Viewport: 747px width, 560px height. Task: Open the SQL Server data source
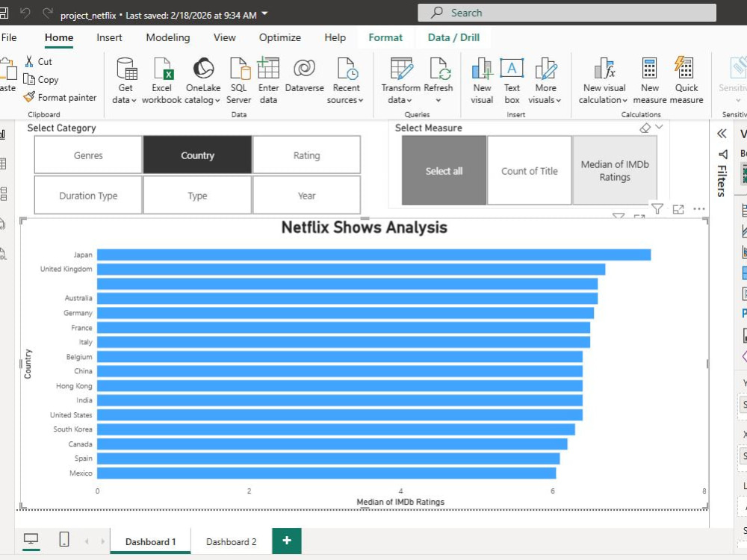pyautogui.click(x=239, y=81)
